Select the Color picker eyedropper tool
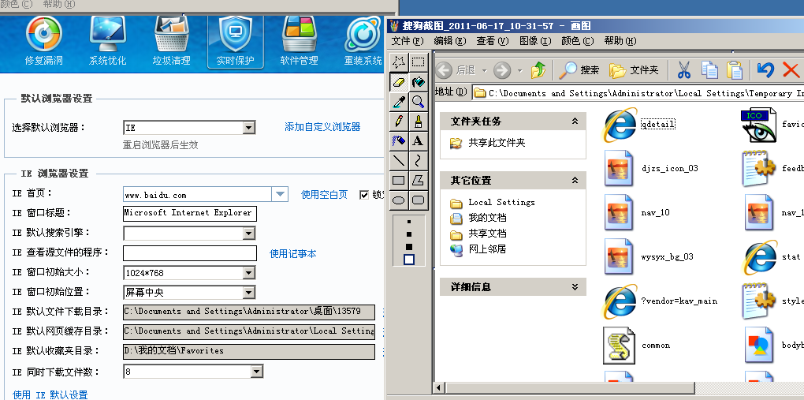804x400 pixels. tap(399, 101)
